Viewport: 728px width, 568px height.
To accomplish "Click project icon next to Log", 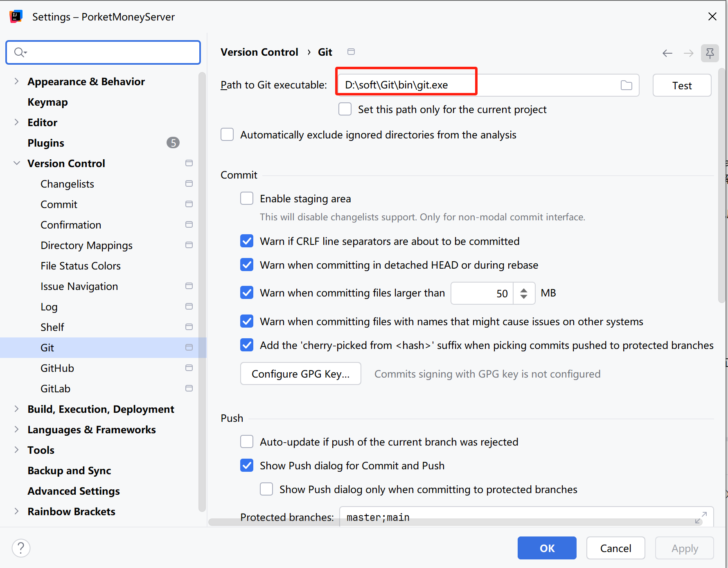I will (189, 306).
